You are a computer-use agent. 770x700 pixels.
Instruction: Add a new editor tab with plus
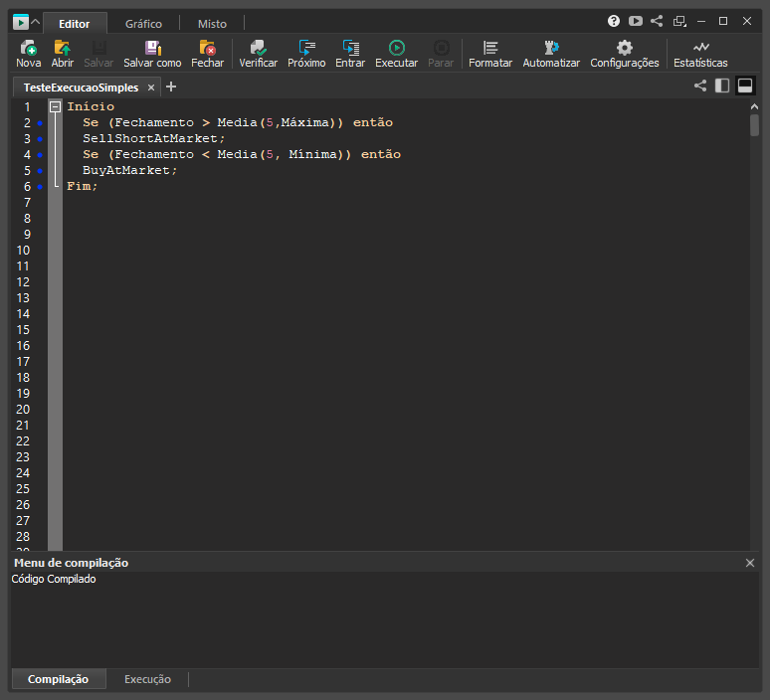pyautogui.click(x=171, y=87)
